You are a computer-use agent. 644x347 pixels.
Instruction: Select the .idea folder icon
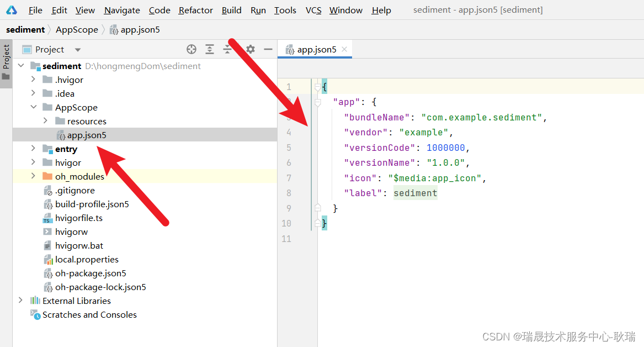[x=47, y=93]
